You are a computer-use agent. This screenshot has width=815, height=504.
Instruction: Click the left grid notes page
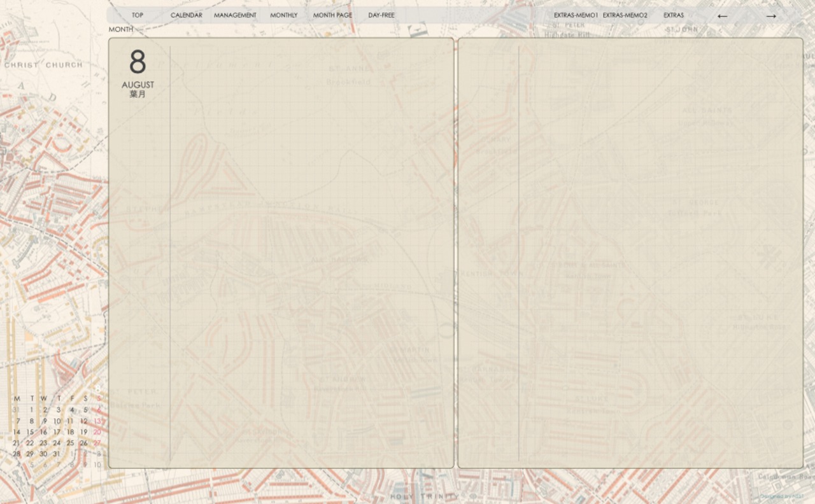(x=281, y=253)
